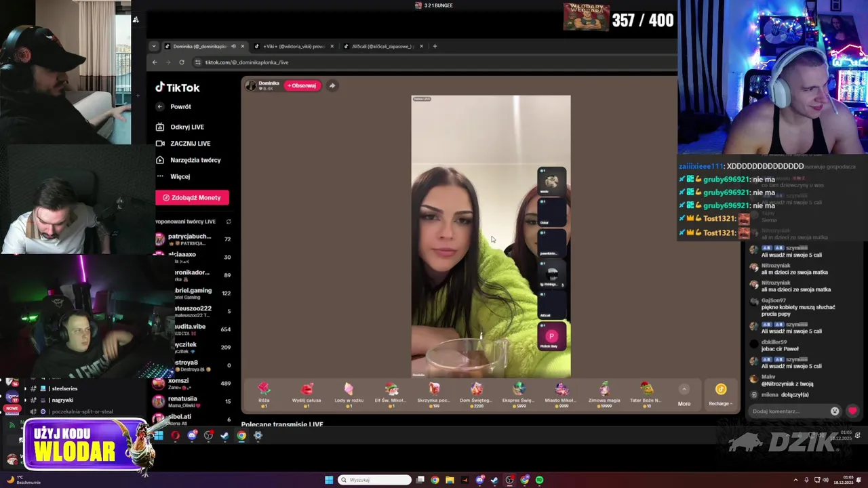The image size is (868, 488).
Task: Expand the Więcej sidebar menu
Action: [174, 176]
